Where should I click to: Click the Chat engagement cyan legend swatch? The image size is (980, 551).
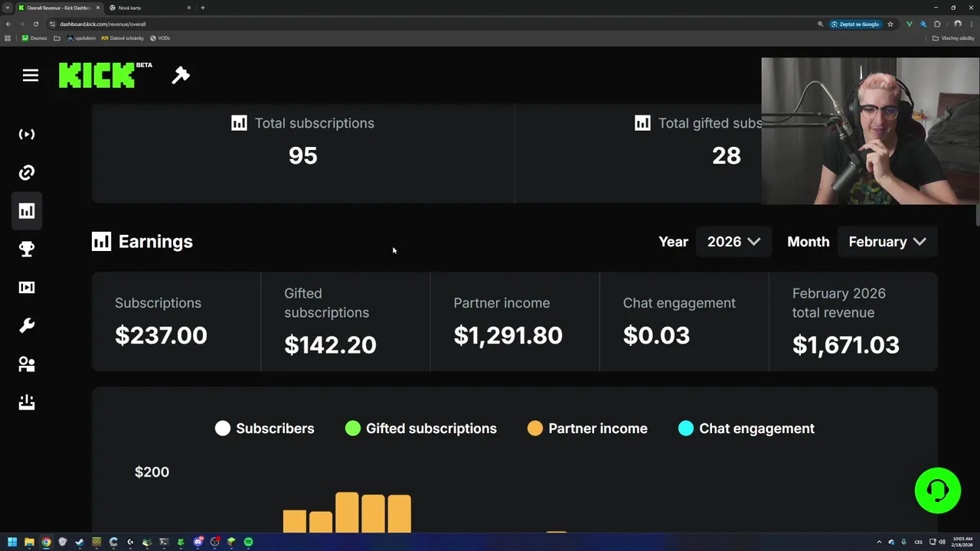686,429
